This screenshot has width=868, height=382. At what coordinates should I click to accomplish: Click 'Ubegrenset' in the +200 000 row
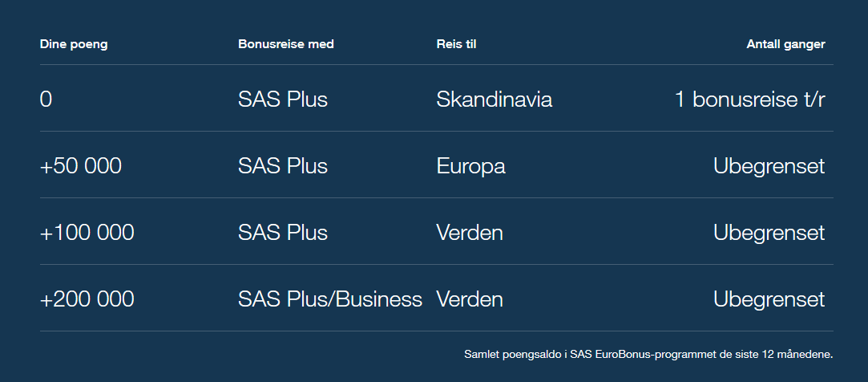pos(769,300)
